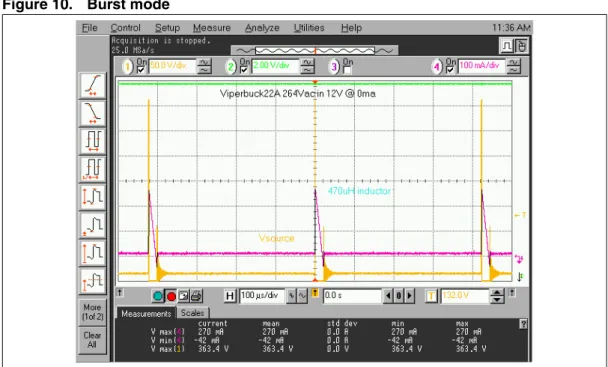Click the channel 4 magenta number button
The image size is (608, 367).
tap(437, 67)
